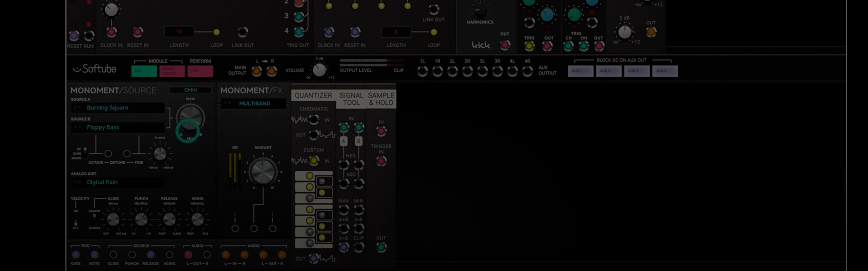Click the kick module OUT jack
The height and width of the screenshot is (271, 868).
[505, 45]
